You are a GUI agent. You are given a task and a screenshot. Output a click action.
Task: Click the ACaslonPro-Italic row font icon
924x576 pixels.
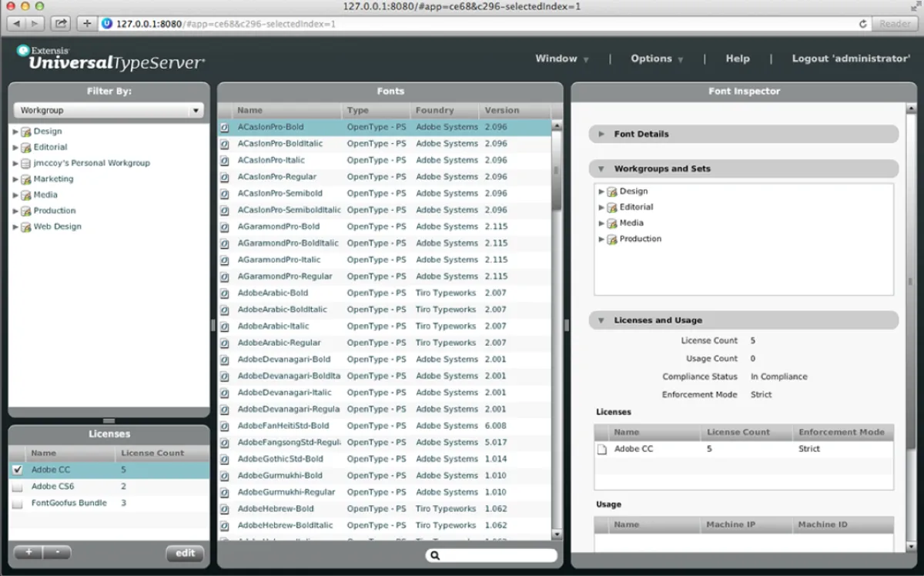click(225, 160)
